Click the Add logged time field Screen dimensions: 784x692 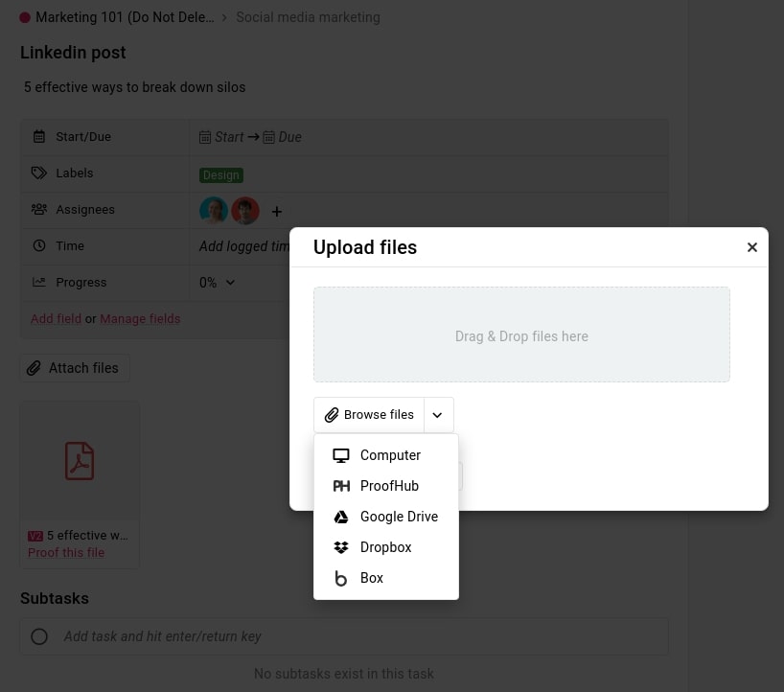[244, 246]
